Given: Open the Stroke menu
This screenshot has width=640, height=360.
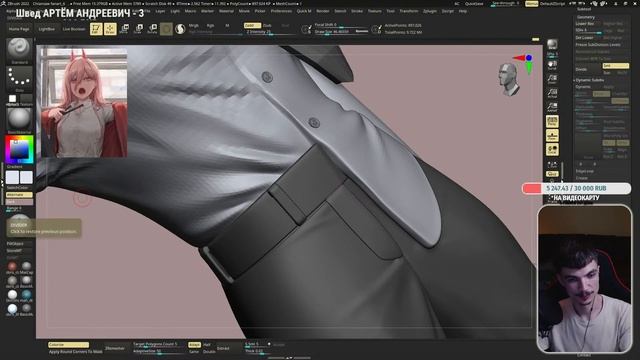Looking at the screenshot, I should point(357,11).
